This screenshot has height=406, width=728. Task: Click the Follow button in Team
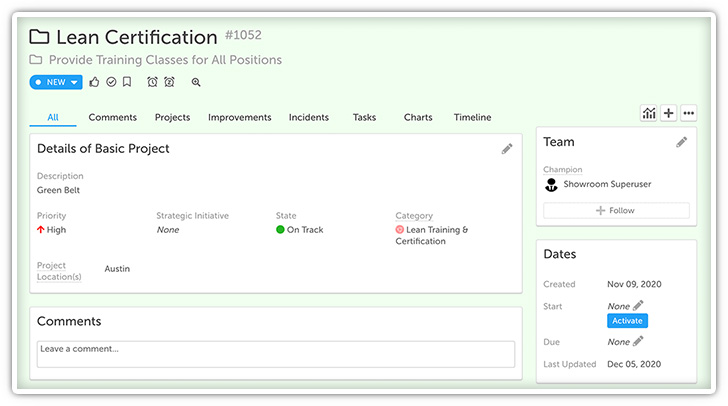pyautogui.click(x=616, y=211)
